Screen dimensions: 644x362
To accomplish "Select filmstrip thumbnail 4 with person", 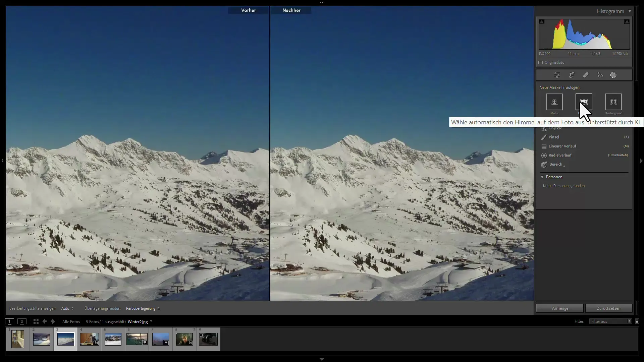I will [89, 339].
